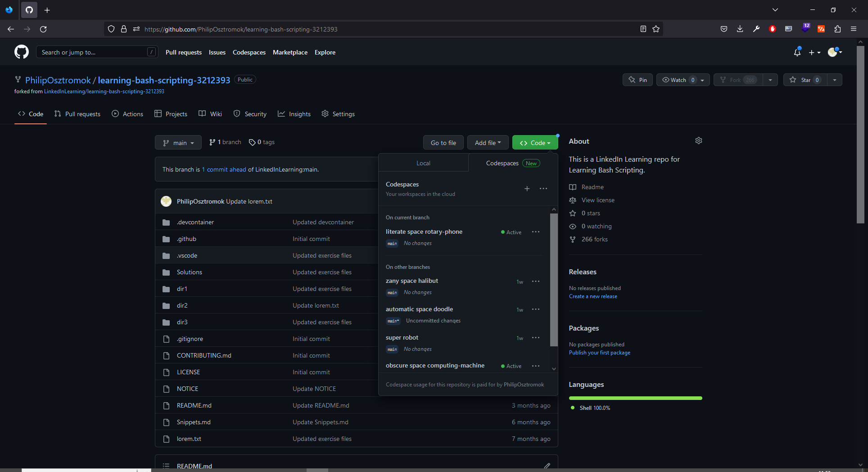The height and width of the screenshot is (472, 868).
Task: Star this repository
Action: [805, 80]
